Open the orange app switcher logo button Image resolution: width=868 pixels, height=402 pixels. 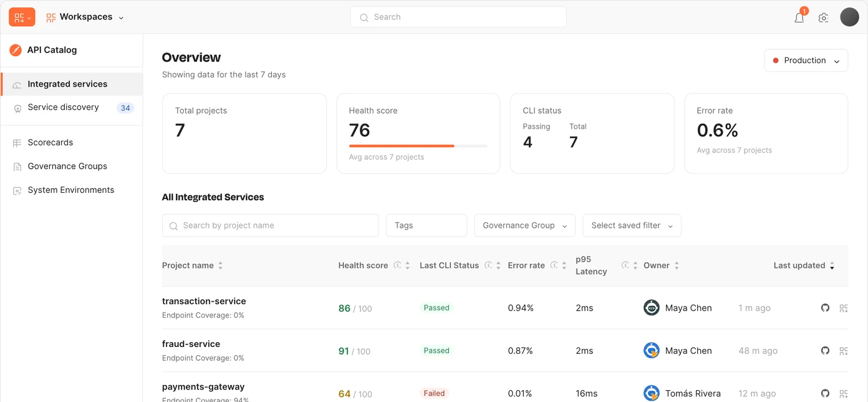coord(22,17)
